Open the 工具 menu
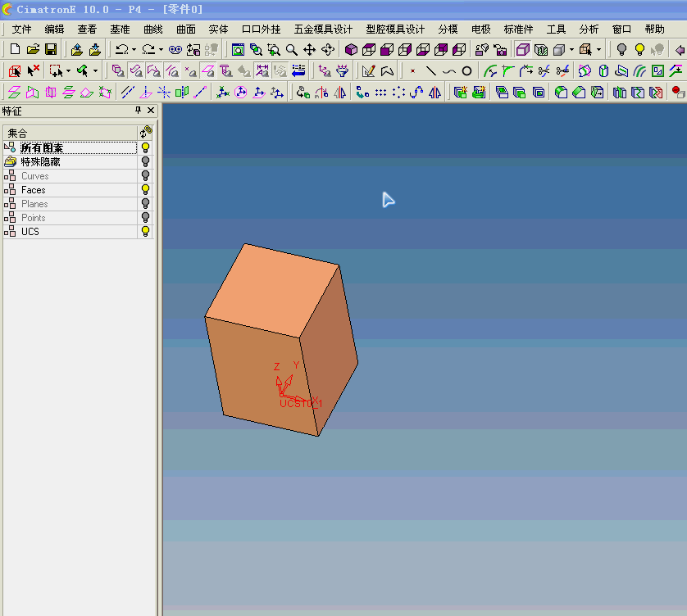Screen dimensions: 687x616 556,29
